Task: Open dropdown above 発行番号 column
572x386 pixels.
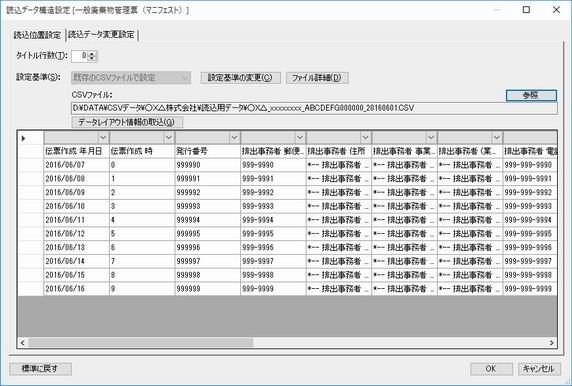Action: tap(234, 138)
